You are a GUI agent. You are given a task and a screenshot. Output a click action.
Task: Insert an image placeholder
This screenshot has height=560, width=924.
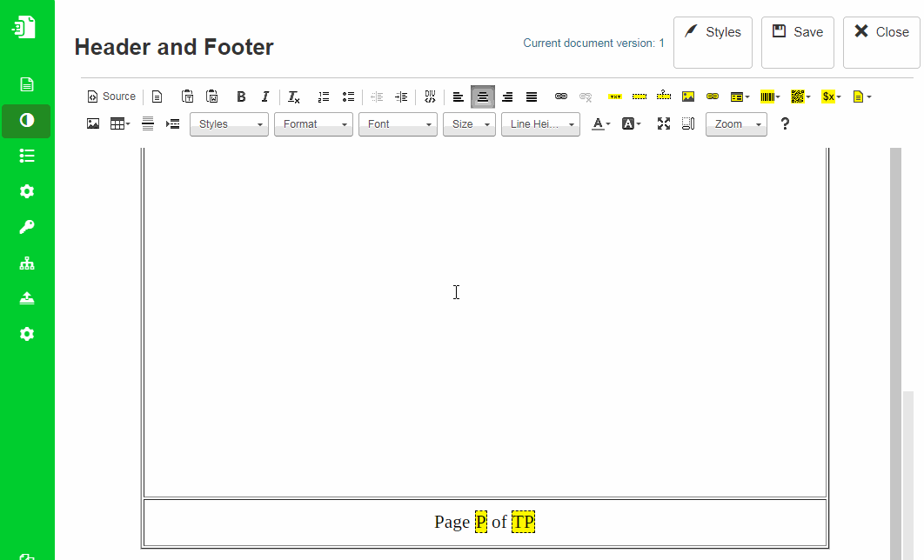click(688, 97)
